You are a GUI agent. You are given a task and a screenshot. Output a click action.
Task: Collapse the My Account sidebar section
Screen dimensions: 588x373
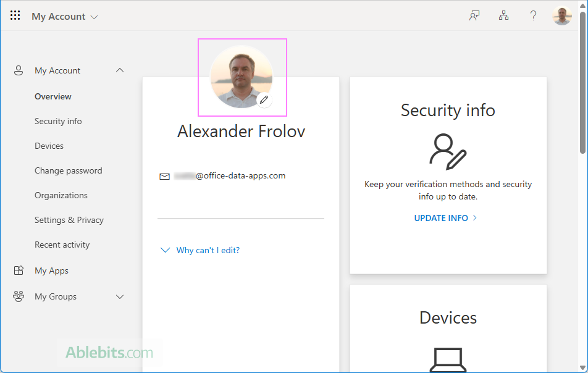pos(120,70)
